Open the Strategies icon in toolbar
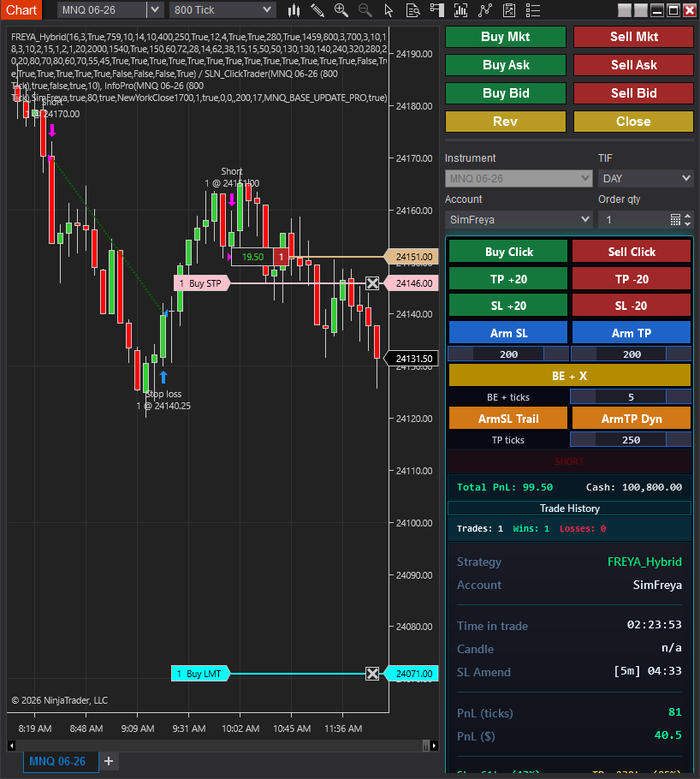This screenshot has width=700, height=779. click(x=485, y=10)
